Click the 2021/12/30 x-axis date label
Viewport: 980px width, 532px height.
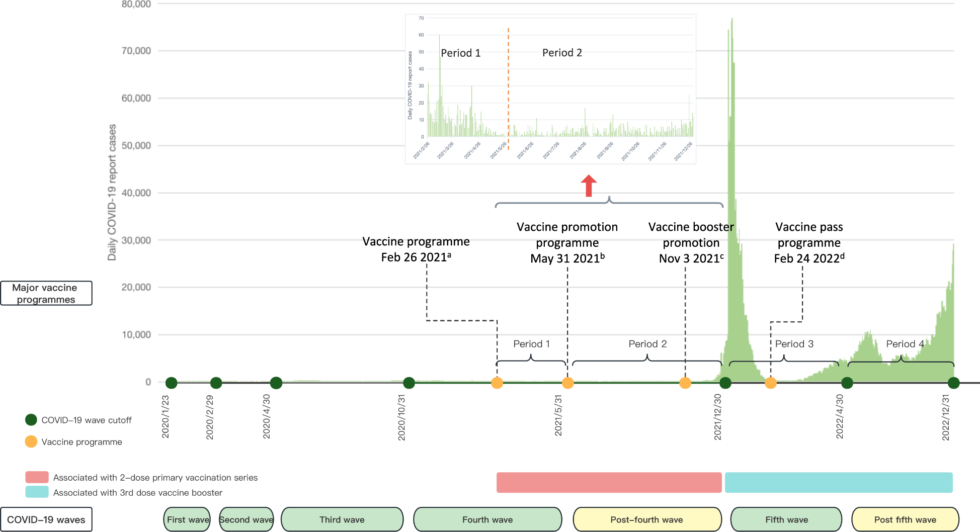[x=718, y=417]
